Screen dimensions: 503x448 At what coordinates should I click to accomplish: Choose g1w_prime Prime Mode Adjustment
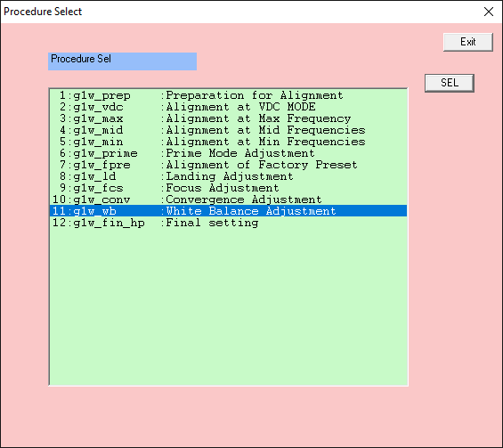point(228,153)
